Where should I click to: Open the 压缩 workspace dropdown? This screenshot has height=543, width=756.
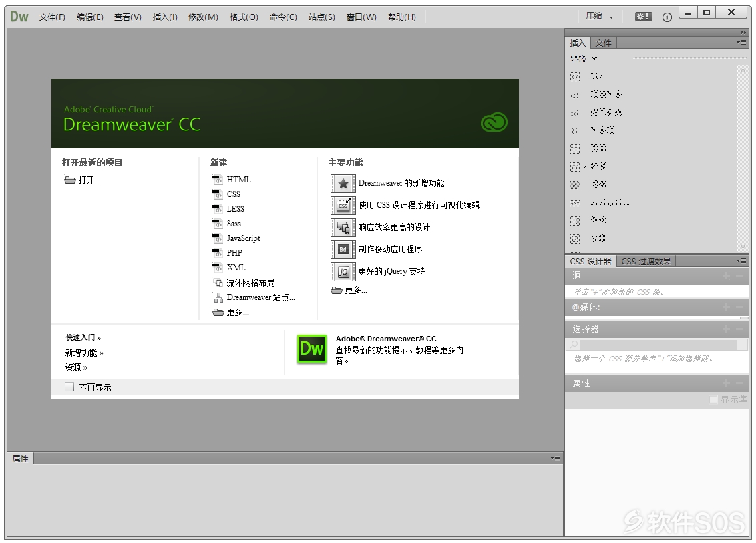pos(599,17)
